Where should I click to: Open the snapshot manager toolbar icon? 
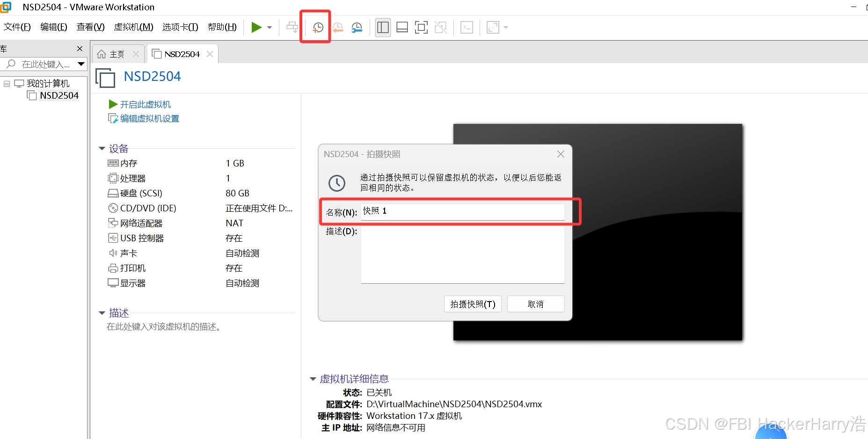(x=357, y=28)
